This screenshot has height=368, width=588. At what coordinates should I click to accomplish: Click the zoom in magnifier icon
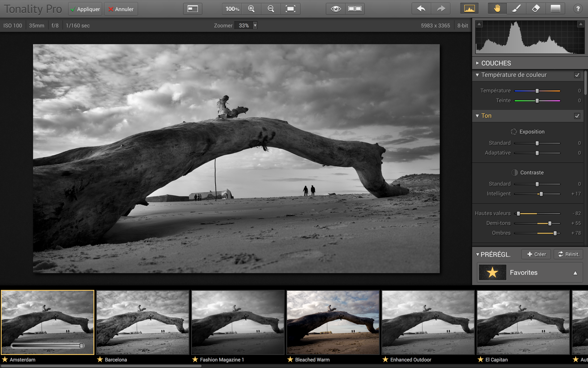pos(251,9)
